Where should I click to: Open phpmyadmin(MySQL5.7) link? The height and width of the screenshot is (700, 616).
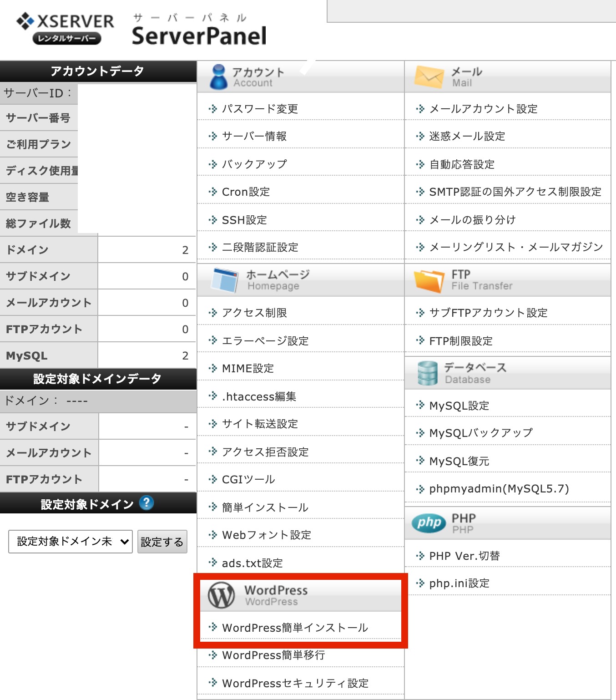click(499, 488)
